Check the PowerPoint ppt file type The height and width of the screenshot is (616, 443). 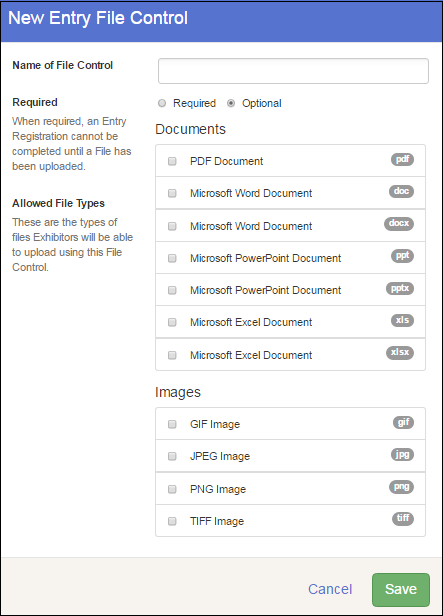[x=172, y=258]
